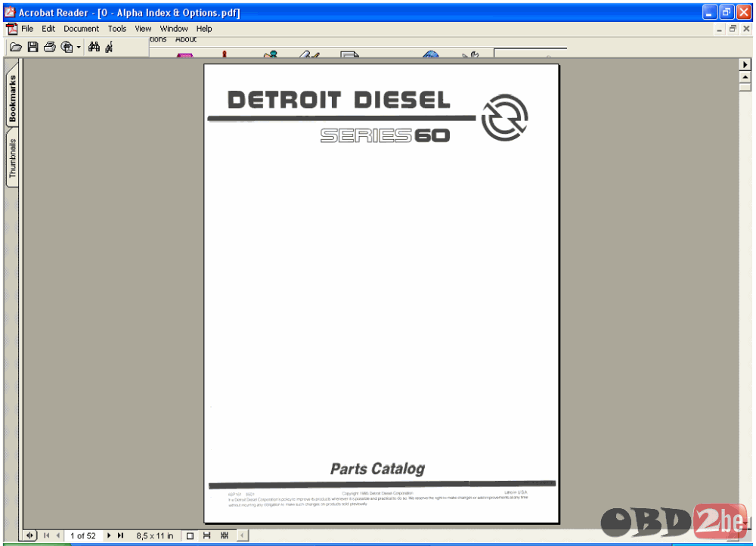Click the Acrobat document icon in the menu bar
756x546 pixels.
11,29
